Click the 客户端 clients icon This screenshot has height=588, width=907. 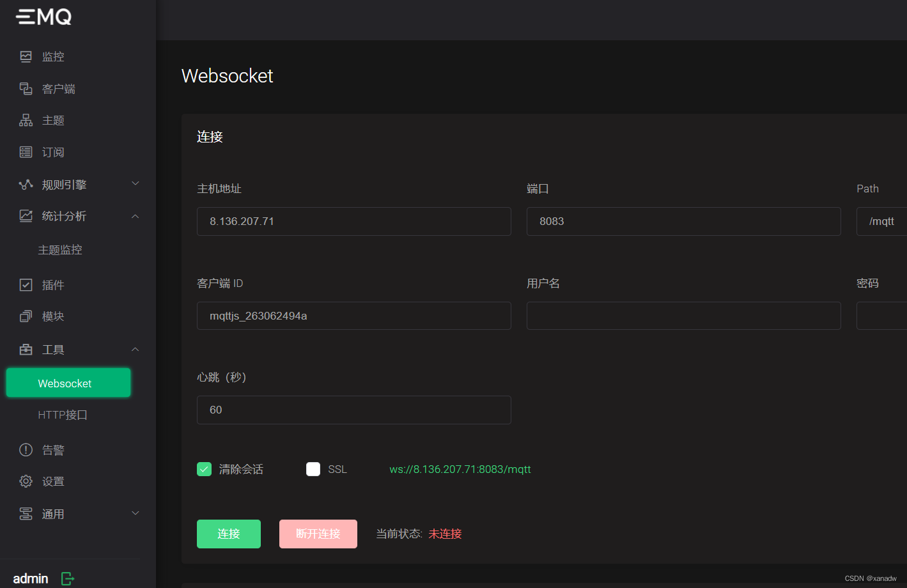tap(26, 88)
